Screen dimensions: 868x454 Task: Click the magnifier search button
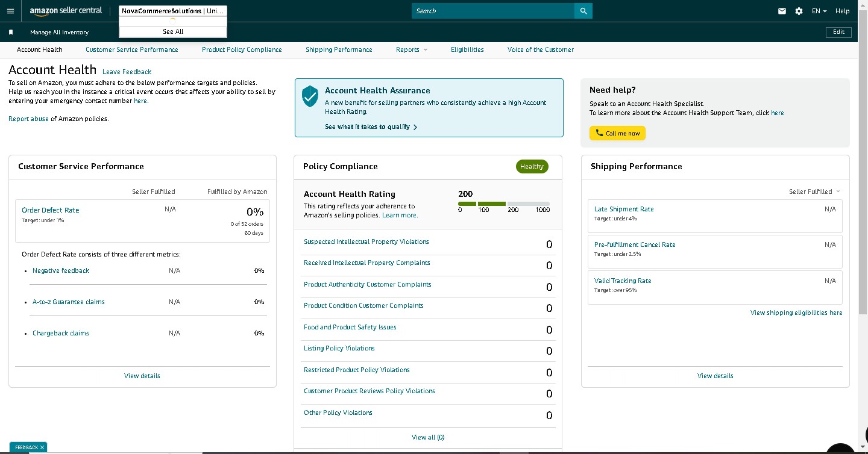click(583, 11)
